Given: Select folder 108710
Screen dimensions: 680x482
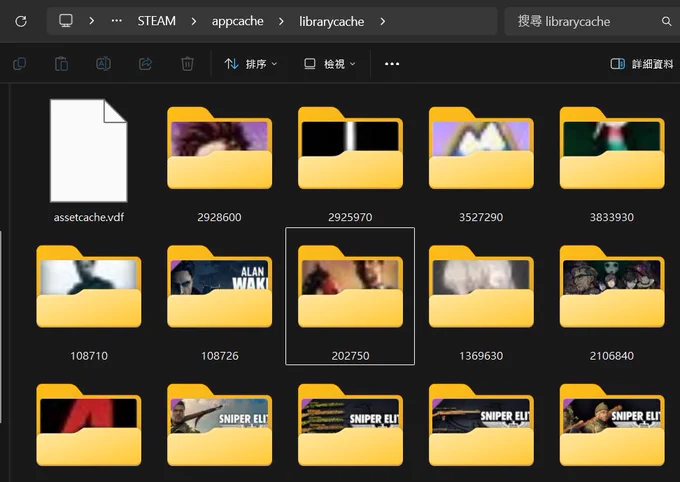Looking at the screenshot, I should click(x=88, y=286).
